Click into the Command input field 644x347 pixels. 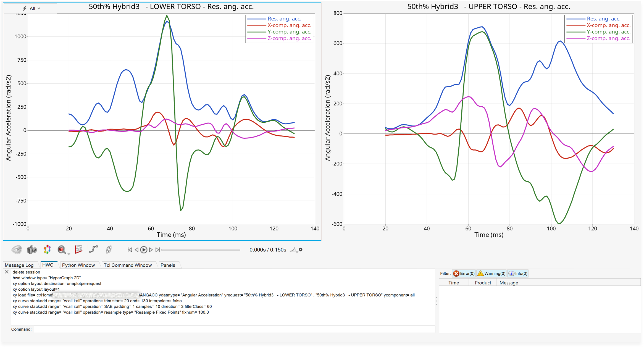pyautogui.click(x=234, y=329)
